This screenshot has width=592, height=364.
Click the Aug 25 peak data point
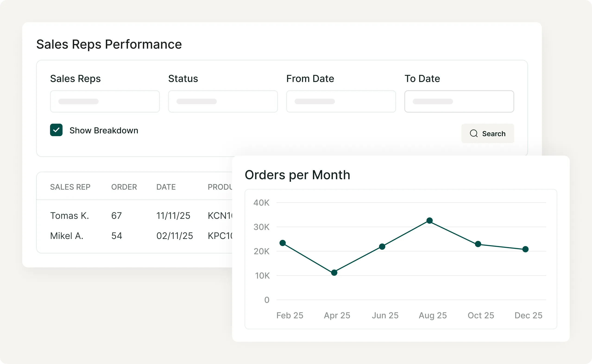(x=429, y=220)
